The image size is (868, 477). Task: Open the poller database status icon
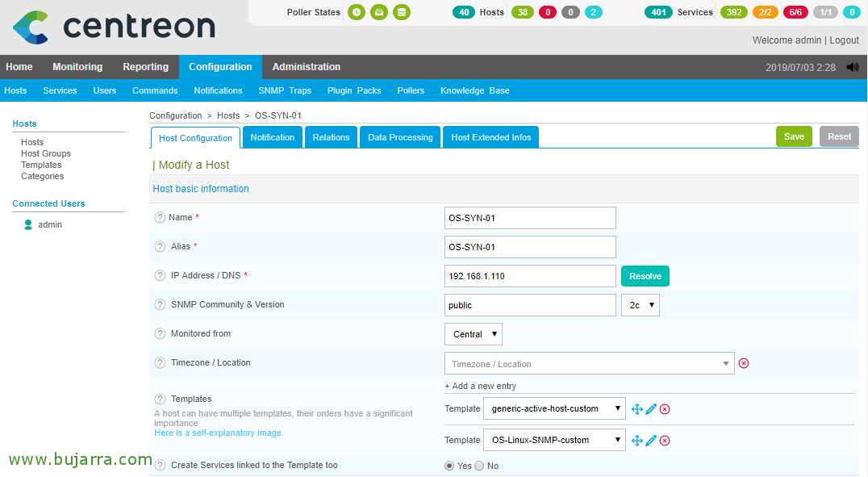coord(402,11)
